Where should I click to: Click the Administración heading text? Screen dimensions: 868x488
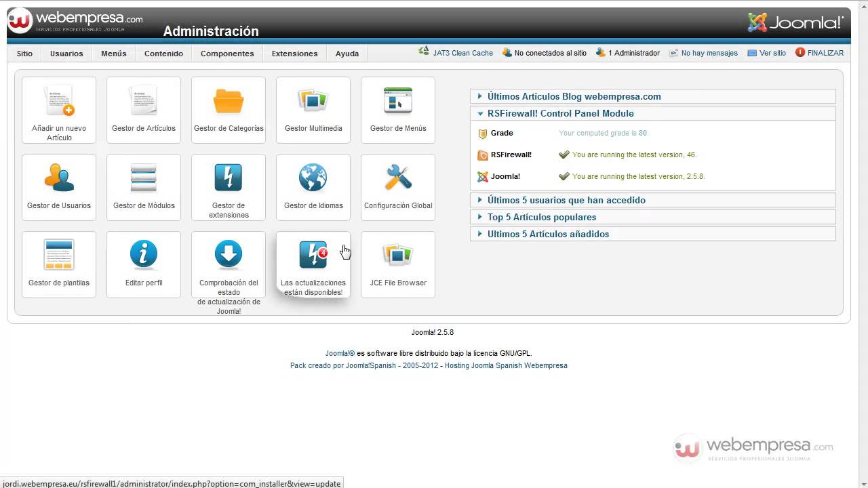coord(211,31)
